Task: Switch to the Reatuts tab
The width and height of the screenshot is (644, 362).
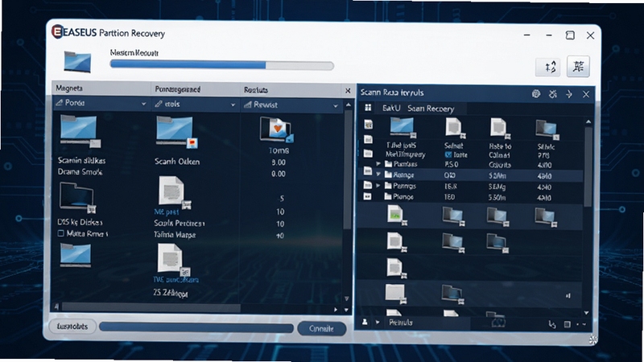Action: [256, 90]
